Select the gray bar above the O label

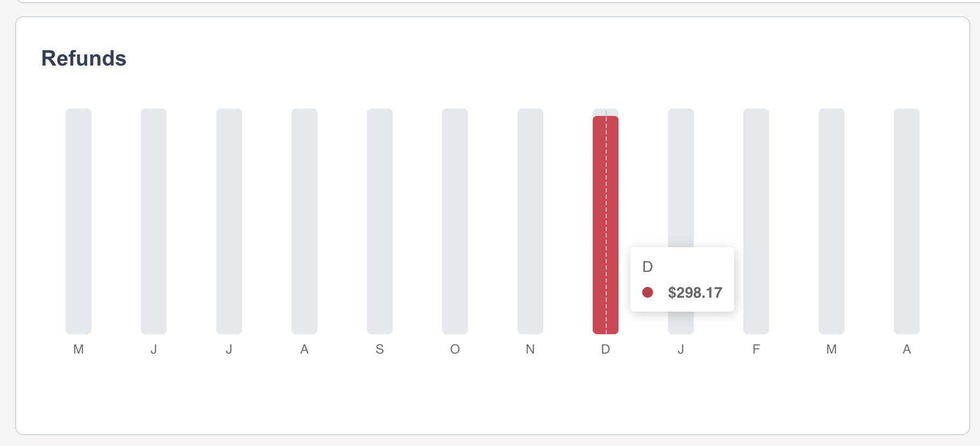click(455, 220)
